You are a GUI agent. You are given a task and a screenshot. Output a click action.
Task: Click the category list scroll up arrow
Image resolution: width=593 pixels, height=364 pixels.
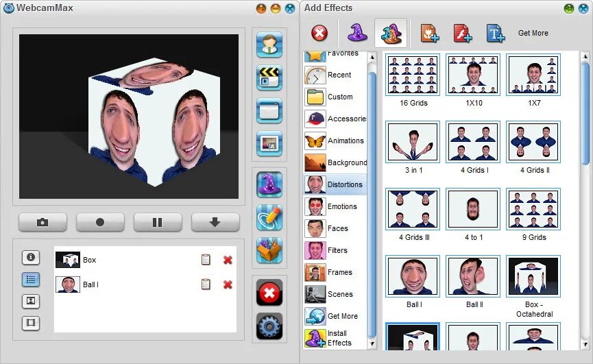tap(372, 57)
